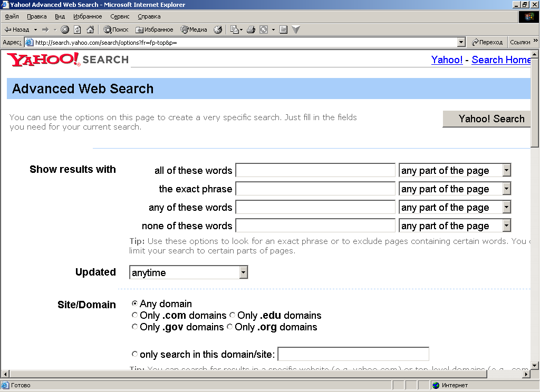This screenshot has width=540, height=392.
Task: Click the horizontal scrollbar left arrow
Action: [5, 374]
